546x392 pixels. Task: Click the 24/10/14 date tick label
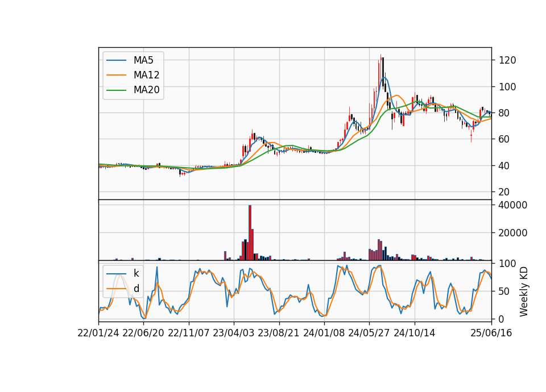pyautogui.click(x=415, y=333)
